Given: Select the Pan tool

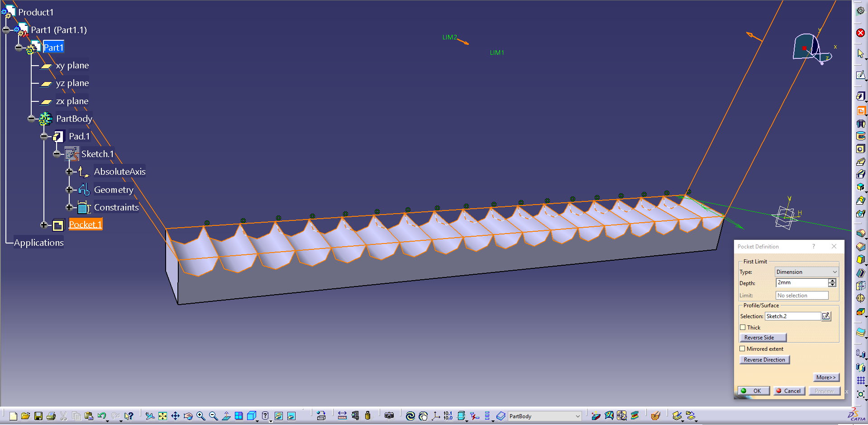Looking at the screenshot, I should (x=175, y=416).
